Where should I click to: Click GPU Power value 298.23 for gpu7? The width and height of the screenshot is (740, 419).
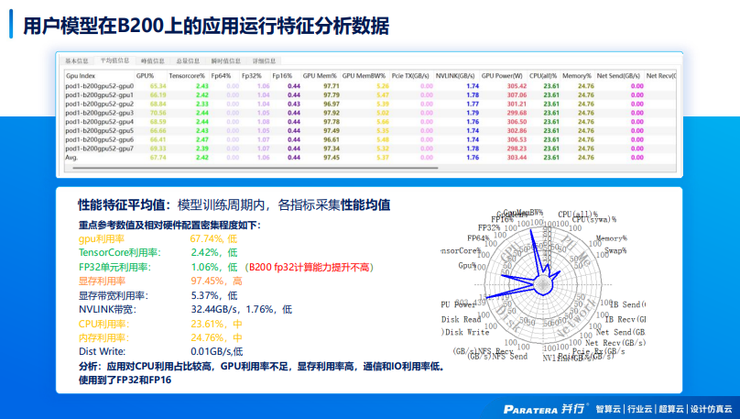click(x=517, y=148)
